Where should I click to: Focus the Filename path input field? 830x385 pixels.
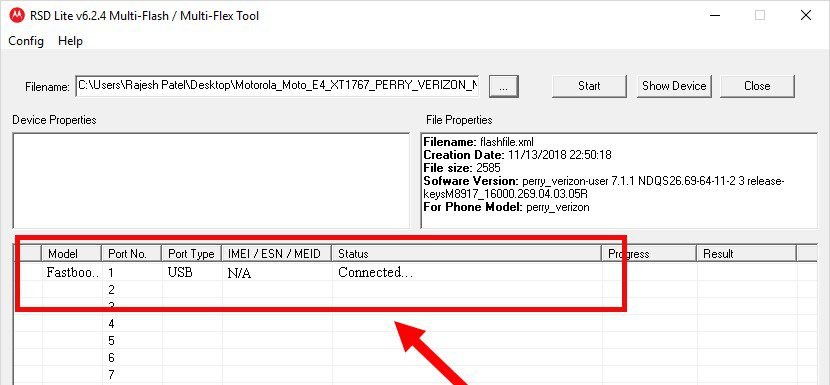(277, 86)
